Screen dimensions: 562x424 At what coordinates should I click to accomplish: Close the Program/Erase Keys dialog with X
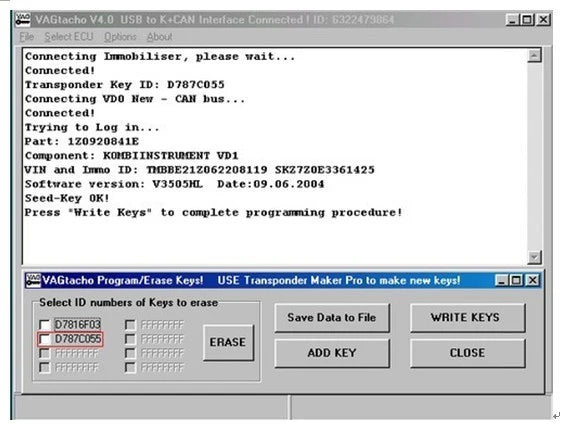tap(533, 280)
